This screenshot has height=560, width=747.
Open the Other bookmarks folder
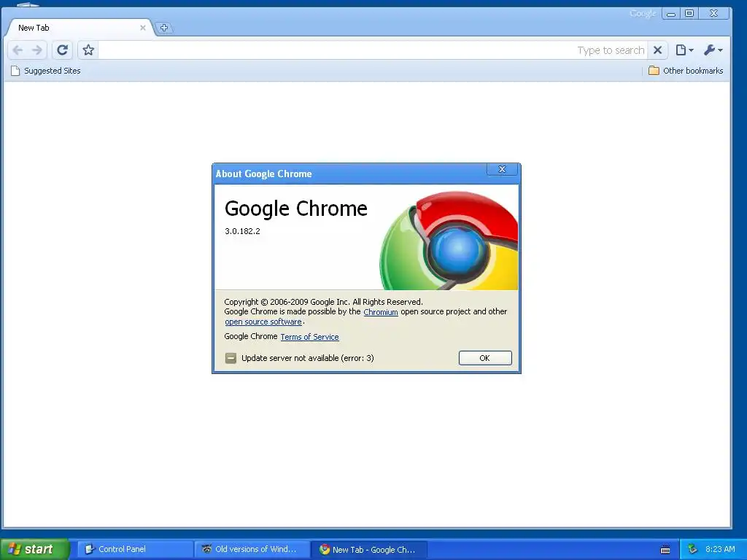click(x=686, y=71)
